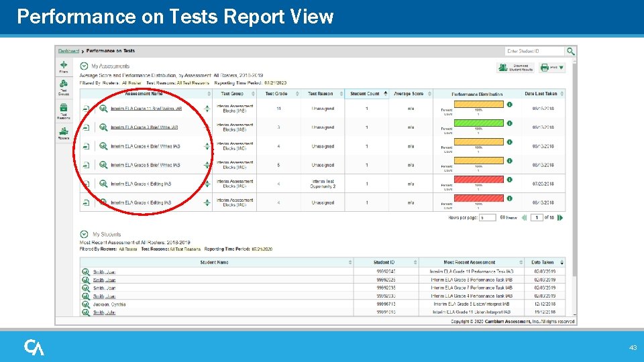The width and height of the screenshot is (644, 362).
Task: Sort by Average Score column
Action: pos(429,94)
